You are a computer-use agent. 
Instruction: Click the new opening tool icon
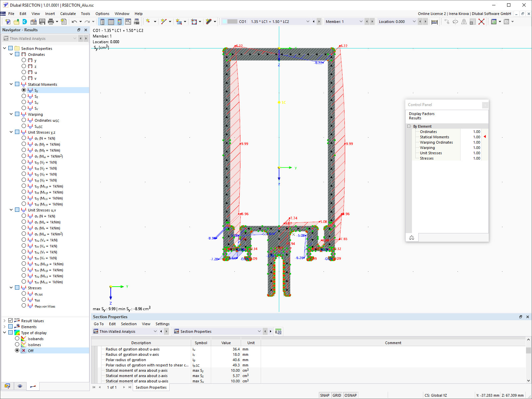pyautogui.click(x=194, y=22)
